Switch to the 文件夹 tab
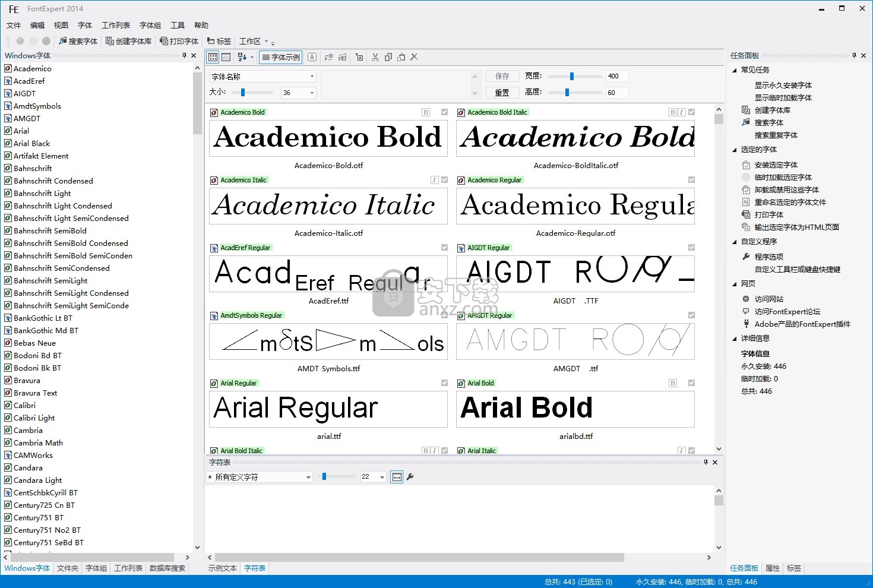Screen dimensions: 873x588 click(x=68, y=568)
